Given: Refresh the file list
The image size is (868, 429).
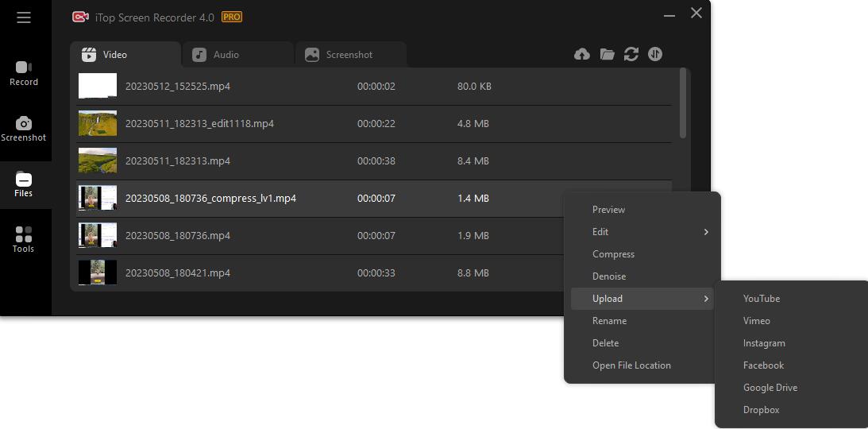Looking at the screenshot, I should (631, 54).
